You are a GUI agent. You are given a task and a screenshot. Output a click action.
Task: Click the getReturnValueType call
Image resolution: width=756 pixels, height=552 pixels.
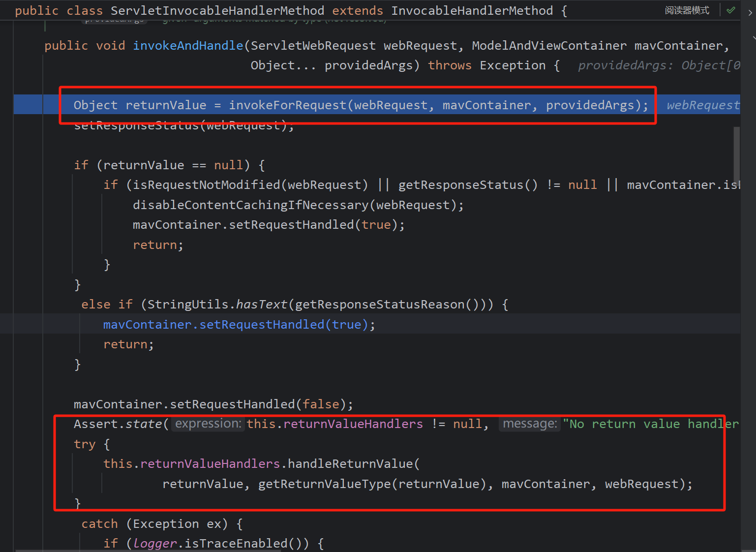point(325,484)
